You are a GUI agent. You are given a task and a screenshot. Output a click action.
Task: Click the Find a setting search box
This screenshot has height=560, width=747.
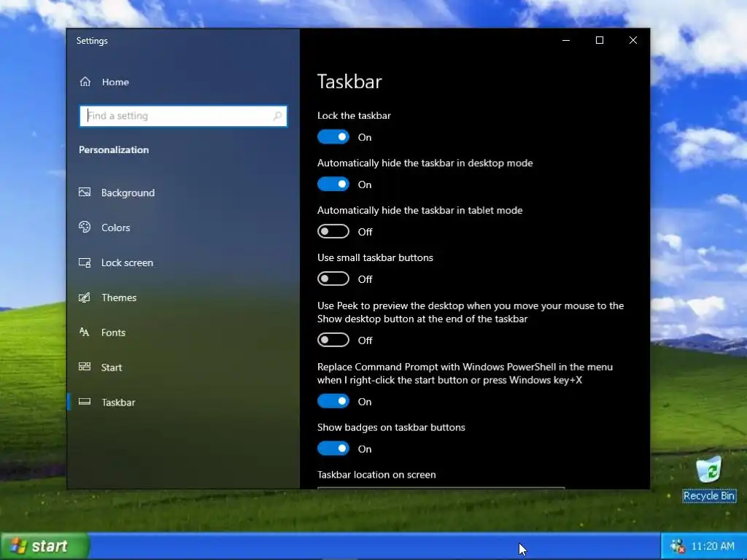(x=183, y=116)
